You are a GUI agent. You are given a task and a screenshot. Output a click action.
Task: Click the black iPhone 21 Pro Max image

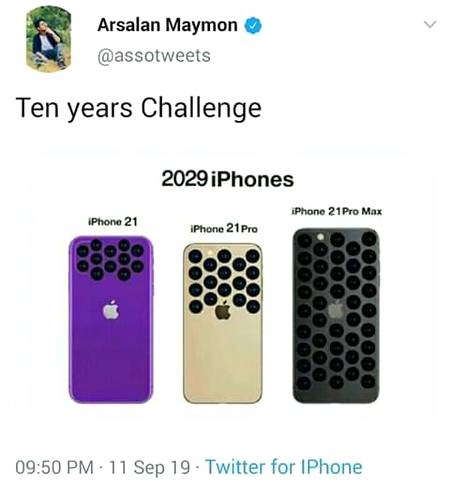click(336, 315)
